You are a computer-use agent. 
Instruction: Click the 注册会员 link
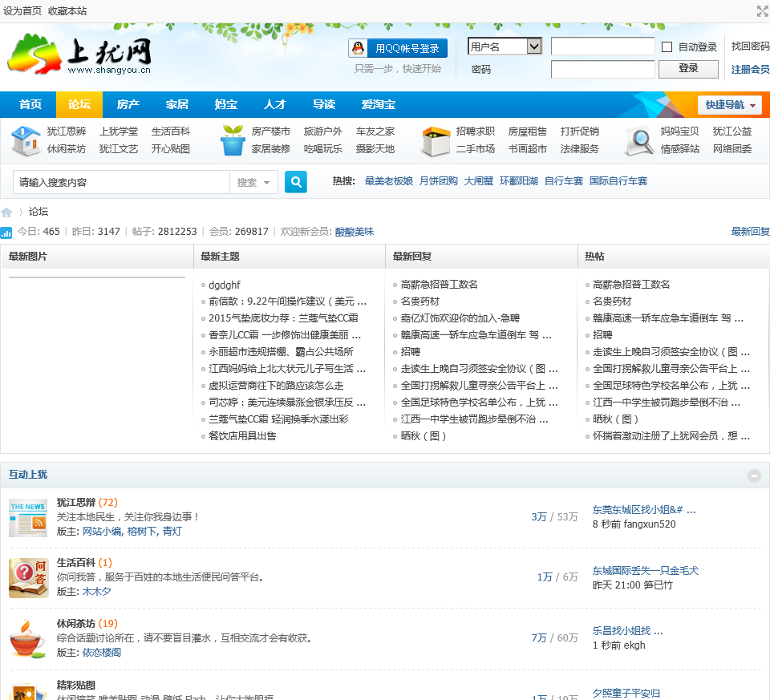point(751,70)
